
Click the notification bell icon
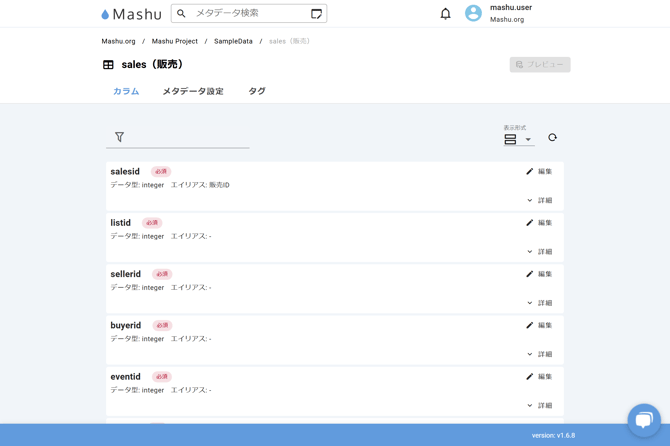(445, 14)
